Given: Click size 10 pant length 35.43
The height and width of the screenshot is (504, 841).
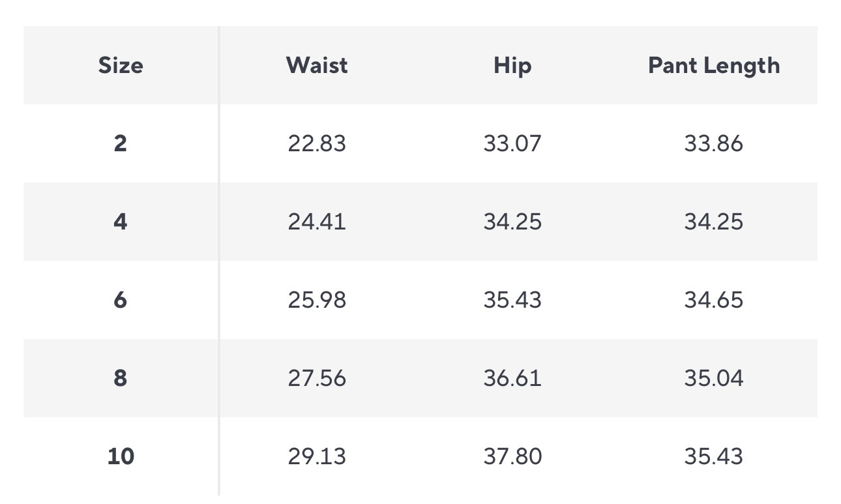Looking at the screenshot, I should pos(714,456).
